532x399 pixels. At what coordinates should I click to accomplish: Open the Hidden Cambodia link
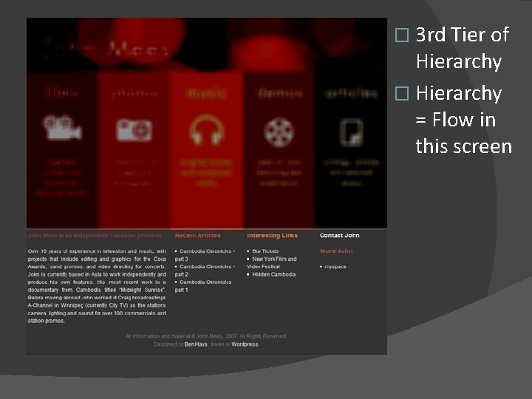[274, 274]
